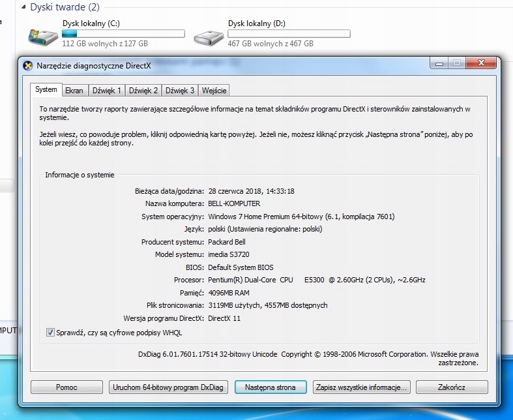Click the 112 GB wolnych z 127 GB text
Screen dimensions: 513x420
point(105,44)
